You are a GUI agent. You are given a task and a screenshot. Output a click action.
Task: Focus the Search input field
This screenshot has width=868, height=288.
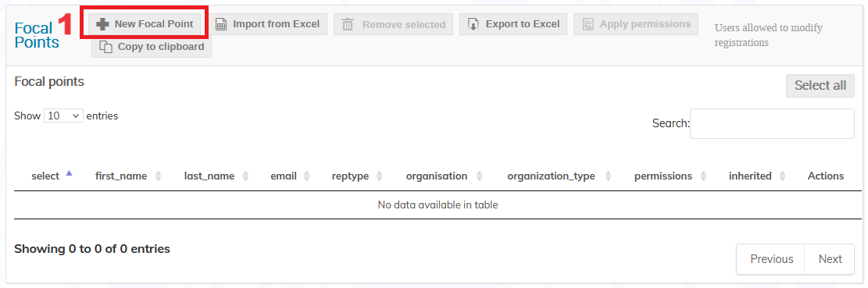pos(772,124)
